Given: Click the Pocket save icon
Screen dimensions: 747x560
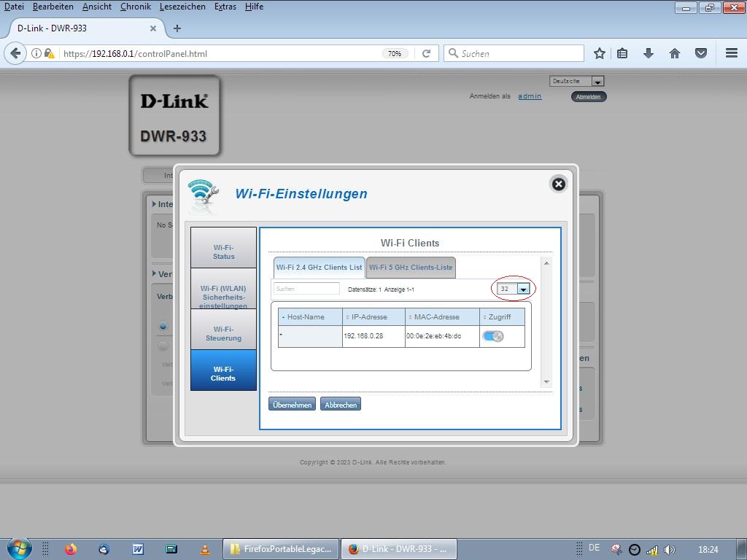Looking at the screenshot, I should [x=701, y=53].
